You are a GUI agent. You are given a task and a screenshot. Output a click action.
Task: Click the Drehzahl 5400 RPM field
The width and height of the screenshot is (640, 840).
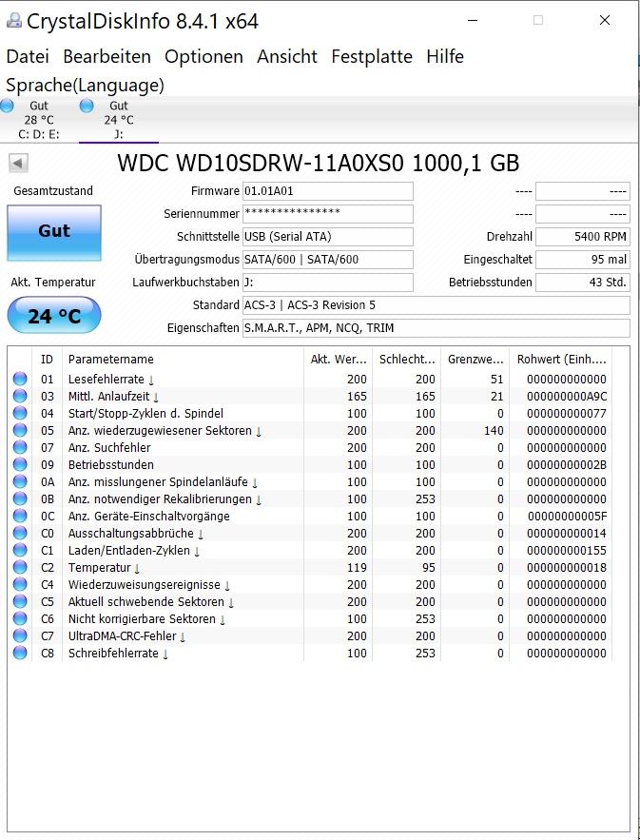[x=583, y=237]
